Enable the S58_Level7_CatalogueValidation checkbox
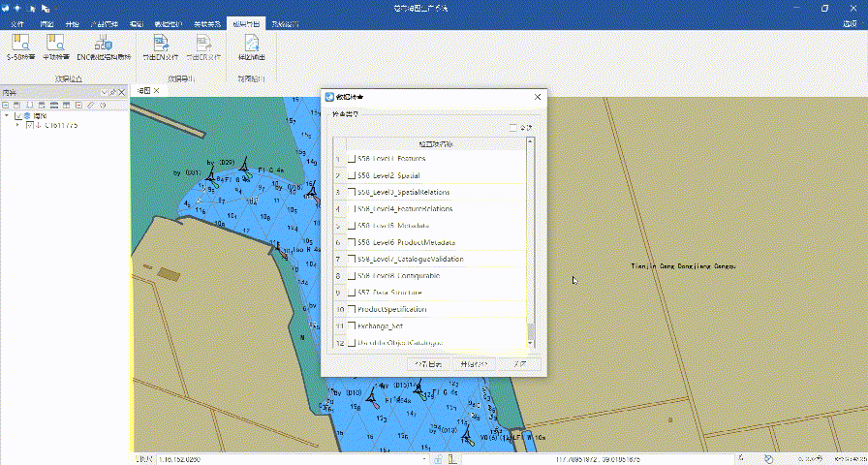This screenshot has width=868, height=465. click(x=352, y=259)
